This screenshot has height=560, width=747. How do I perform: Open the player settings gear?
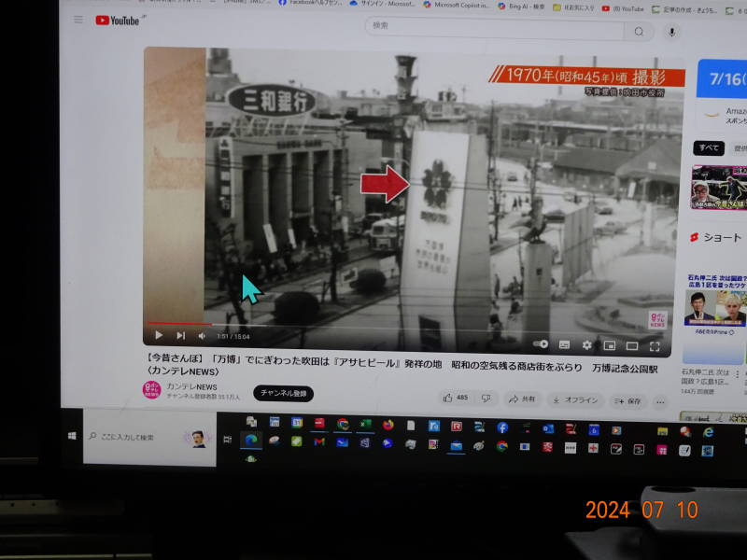click(x=587, y=345)
